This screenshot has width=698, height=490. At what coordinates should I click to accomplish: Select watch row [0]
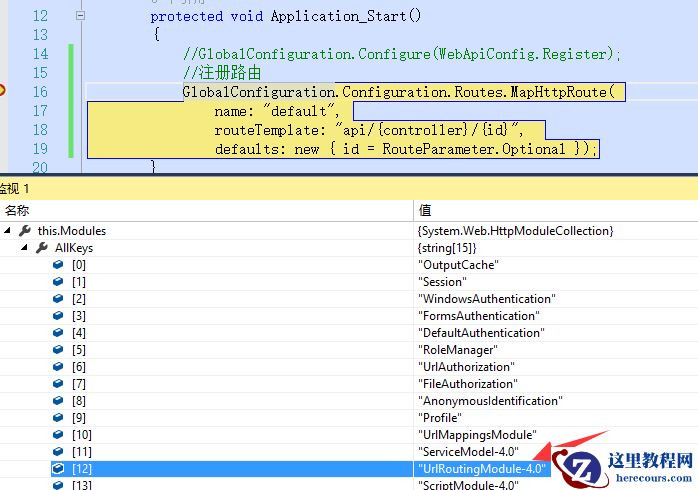pyautogui.click(x=349, y=265)
